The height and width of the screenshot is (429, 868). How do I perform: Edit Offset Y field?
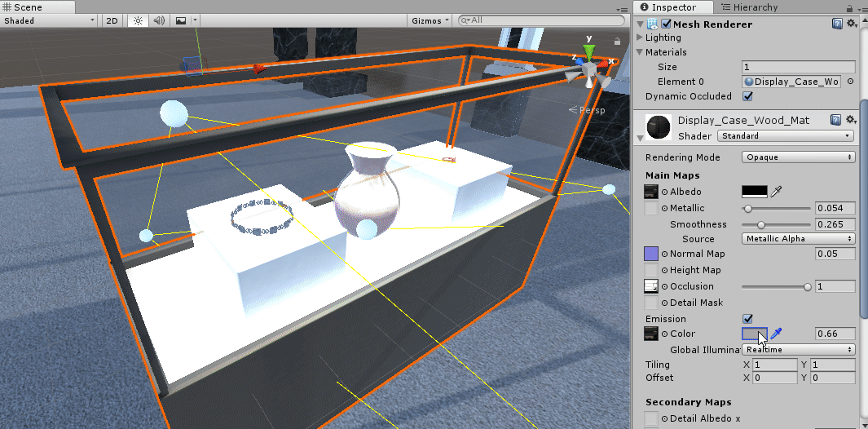833,378
